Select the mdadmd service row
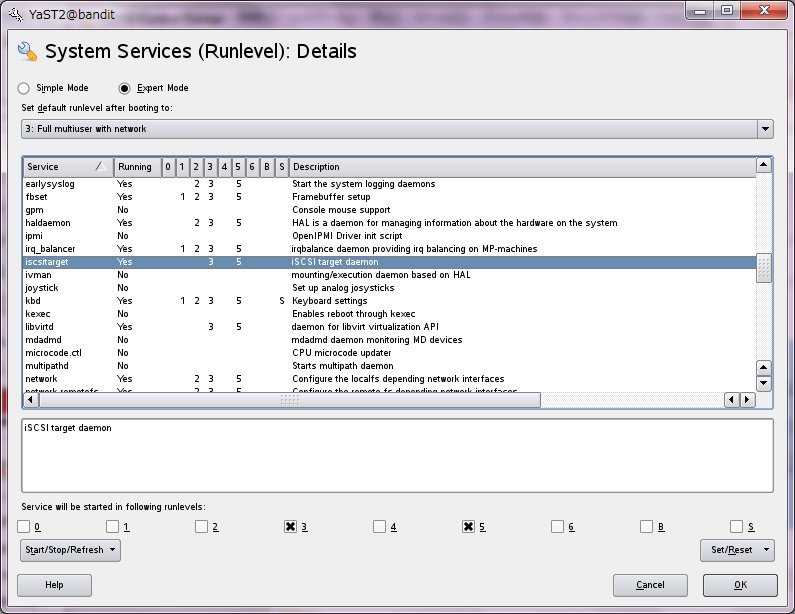795x614 pixels. tap(389, 340)
